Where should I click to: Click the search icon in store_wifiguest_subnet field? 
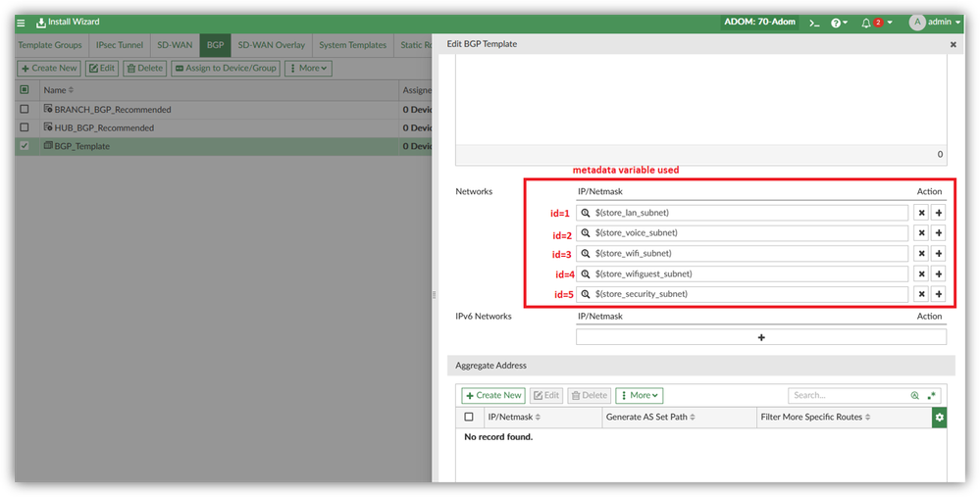(586, 274)
